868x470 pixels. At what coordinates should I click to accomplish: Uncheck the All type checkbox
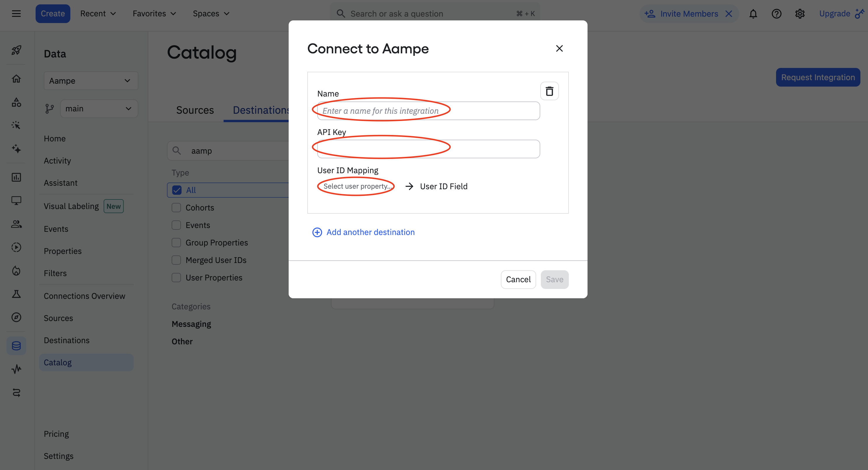[x=177, y=190]
